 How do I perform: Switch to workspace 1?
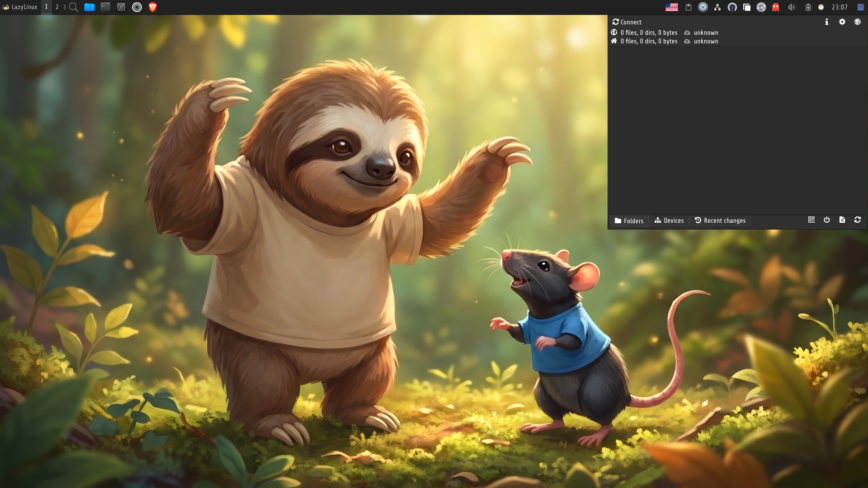point(46,7)
